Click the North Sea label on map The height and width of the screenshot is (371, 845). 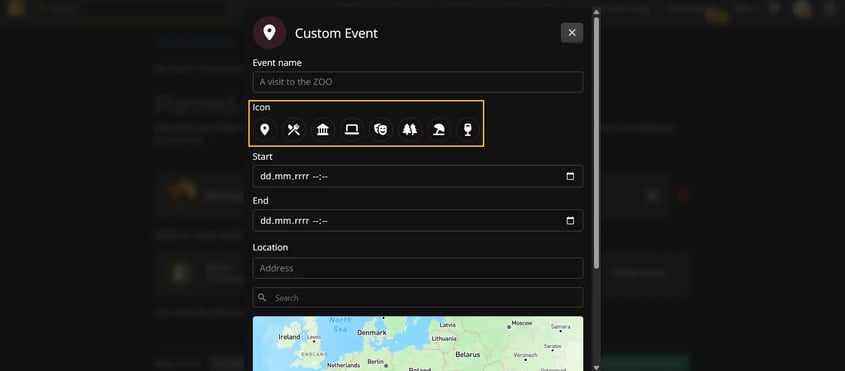click(341, 324)
